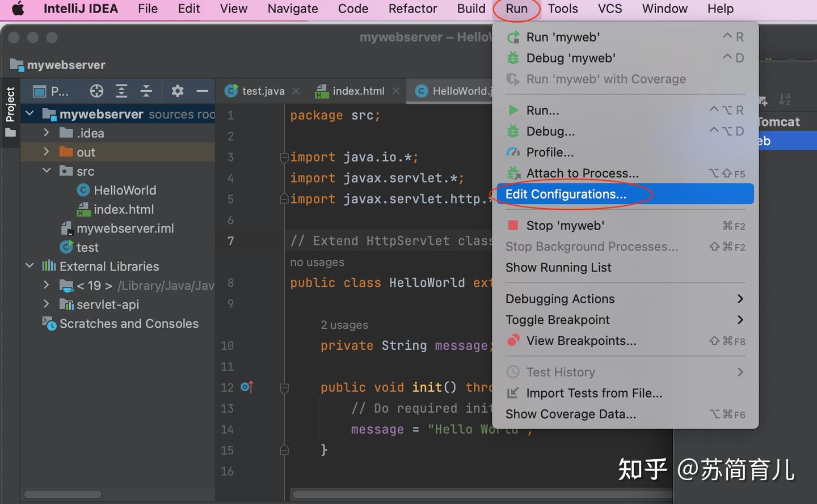This screenshot has height=504, width=817.
Task: Toggle fold marker on first import line
Action: [x=284, y=158]
